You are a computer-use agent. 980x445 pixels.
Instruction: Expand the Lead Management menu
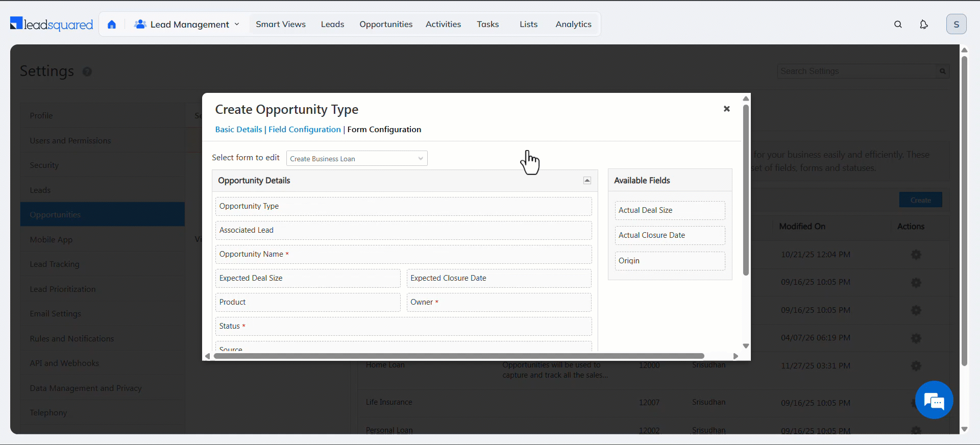(x=187, y=24)
